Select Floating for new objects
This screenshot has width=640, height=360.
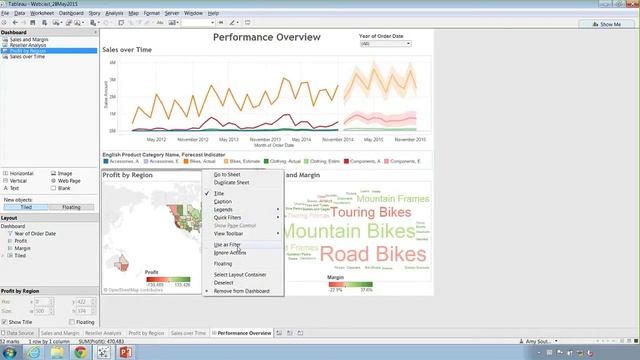coord(71,207)
